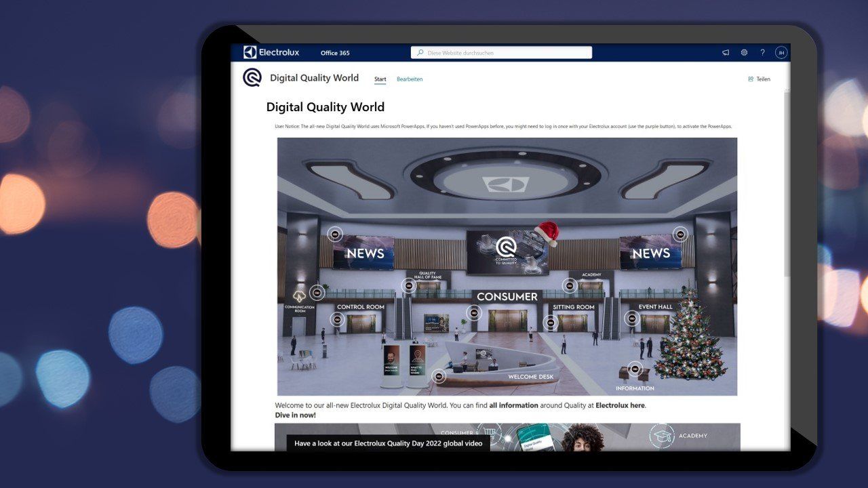
Task: Open the megaphone announcements icon
Action: tap(726, 53)
